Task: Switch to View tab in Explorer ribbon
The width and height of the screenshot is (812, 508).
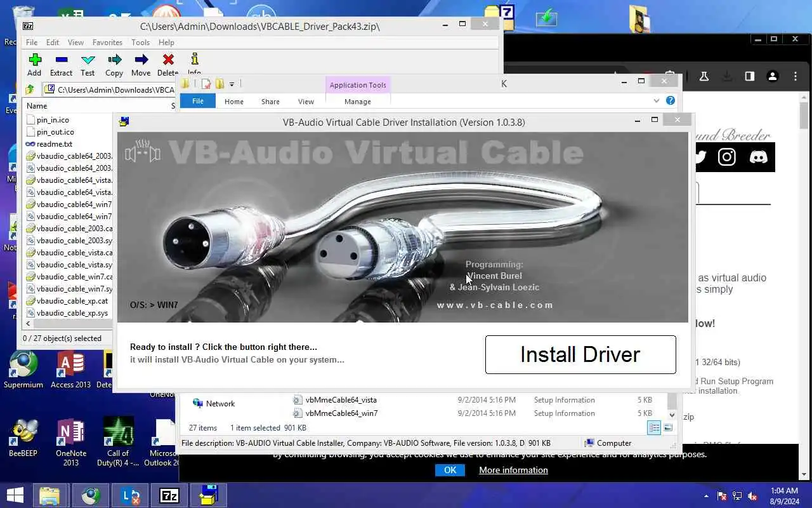Action: (306, 102)
